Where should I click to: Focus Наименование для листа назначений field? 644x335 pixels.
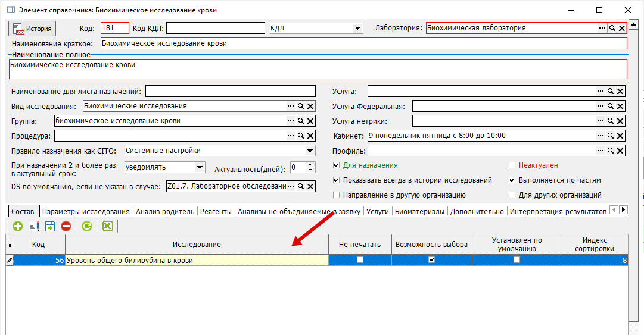[x=231, y=91]
